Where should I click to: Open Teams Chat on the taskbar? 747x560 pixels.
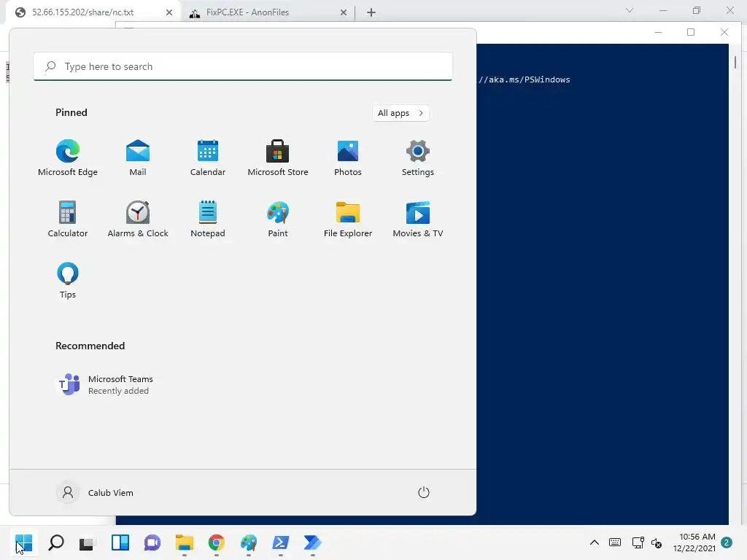click(152, 542)
